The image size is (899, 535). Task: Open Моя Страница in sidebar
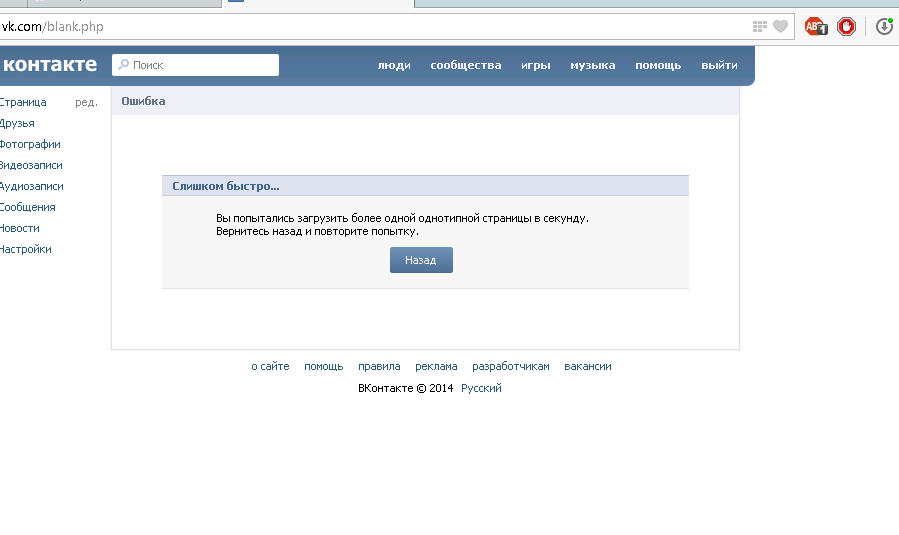tap(23, 102)
